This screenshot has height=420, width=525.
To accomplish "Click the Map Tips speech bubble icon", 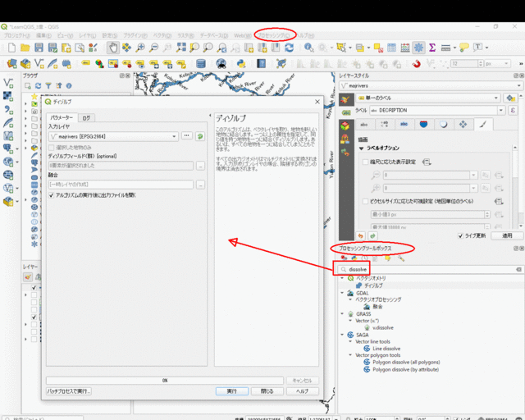I will click(464, 48).
